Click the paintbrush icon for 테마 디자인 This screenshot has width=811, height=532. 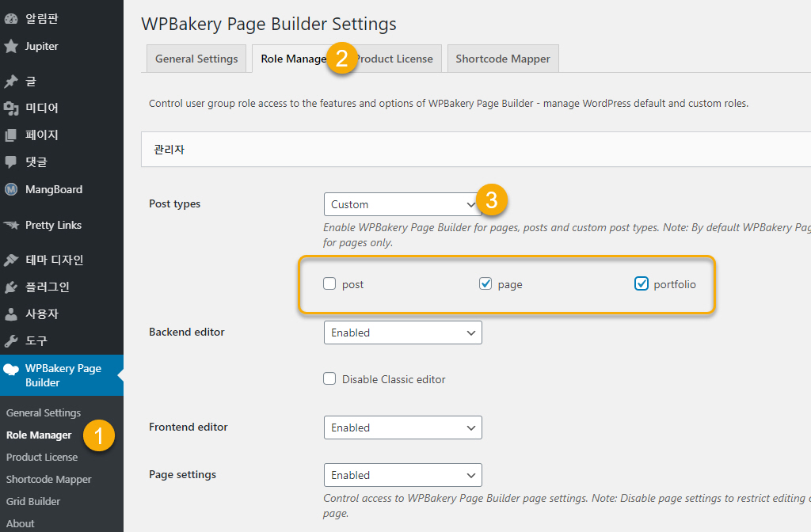coord(11,260)
